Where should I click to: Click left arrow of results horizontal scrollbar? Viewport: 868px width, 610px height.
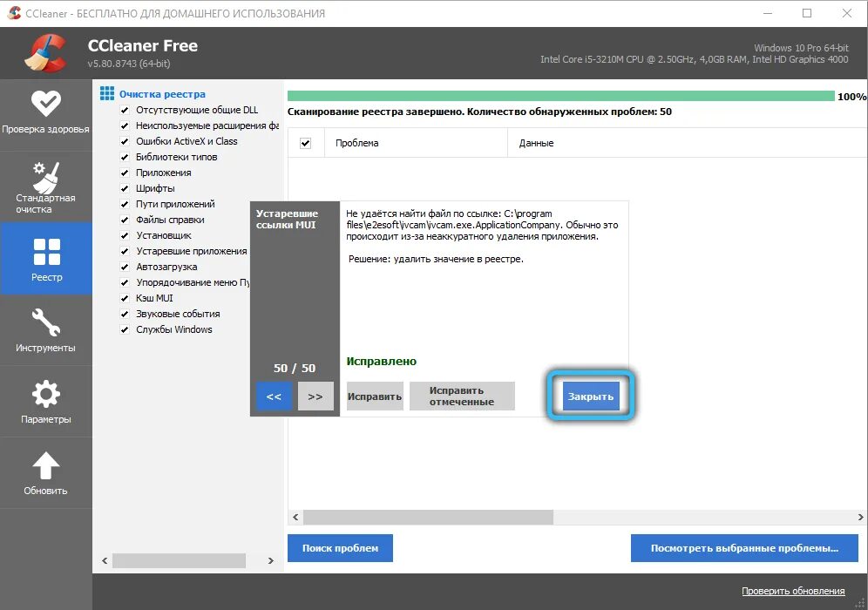[x=295, y=517]
